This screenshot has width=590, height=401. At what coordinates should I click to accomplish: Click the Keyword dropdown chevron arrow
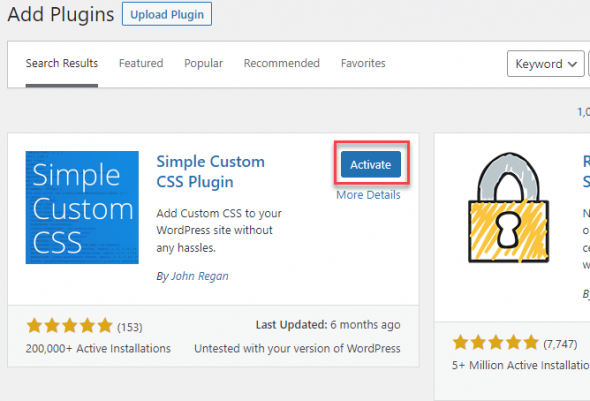point(572,64)
